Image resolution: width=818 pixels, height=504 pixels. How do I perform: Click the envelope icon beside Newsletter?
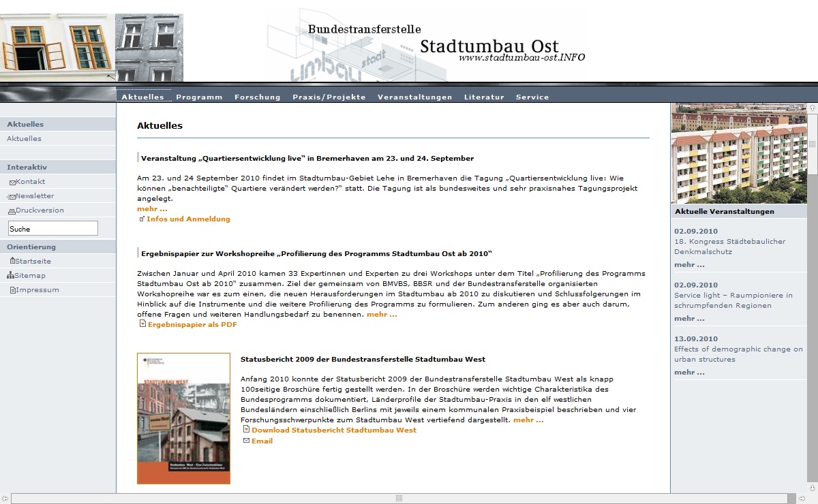(12, 197)
